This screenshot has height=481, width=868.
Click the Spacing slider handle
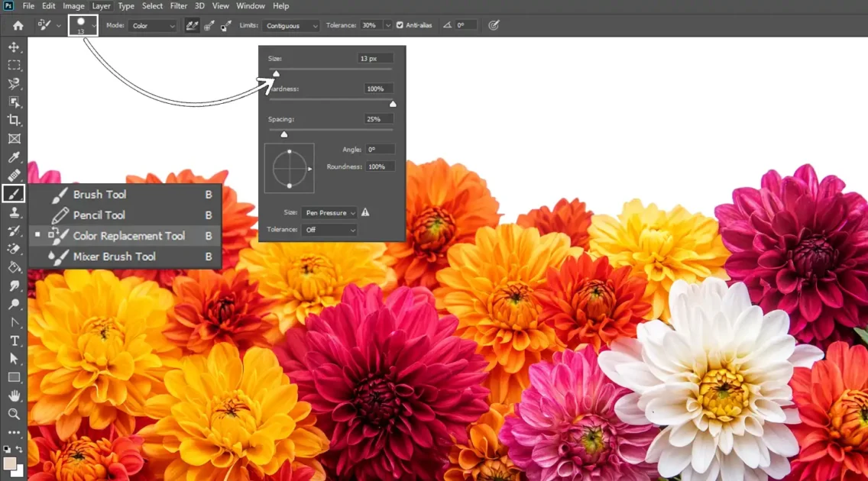click(x=284, y=134)
